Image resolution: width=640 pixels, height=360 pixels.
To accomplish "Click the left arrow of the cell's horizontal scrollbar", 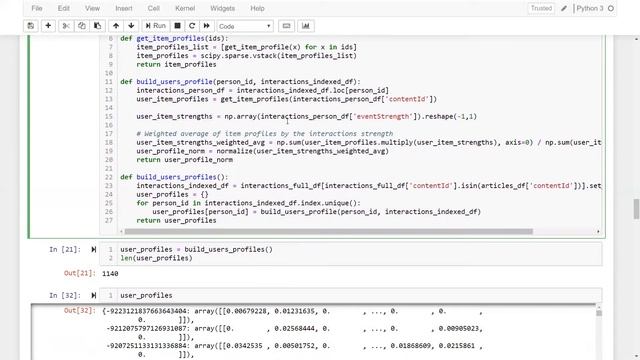I will (122, 231).
